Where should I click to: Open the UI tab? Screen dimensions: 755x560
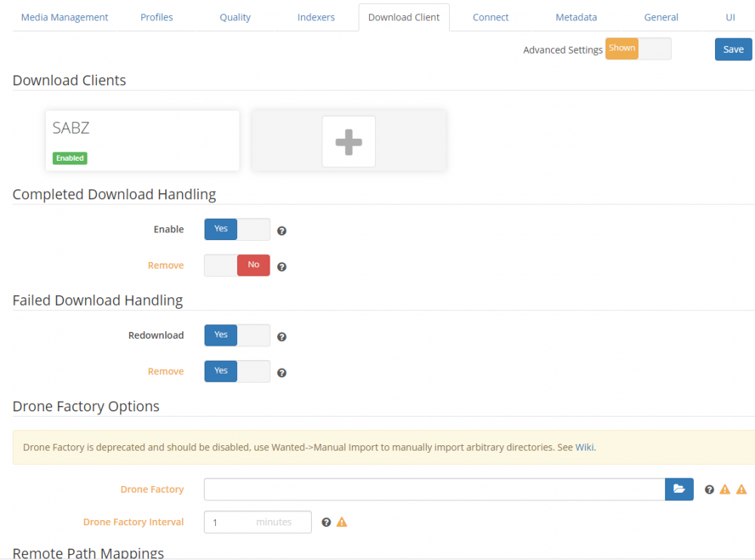(730, 17)
